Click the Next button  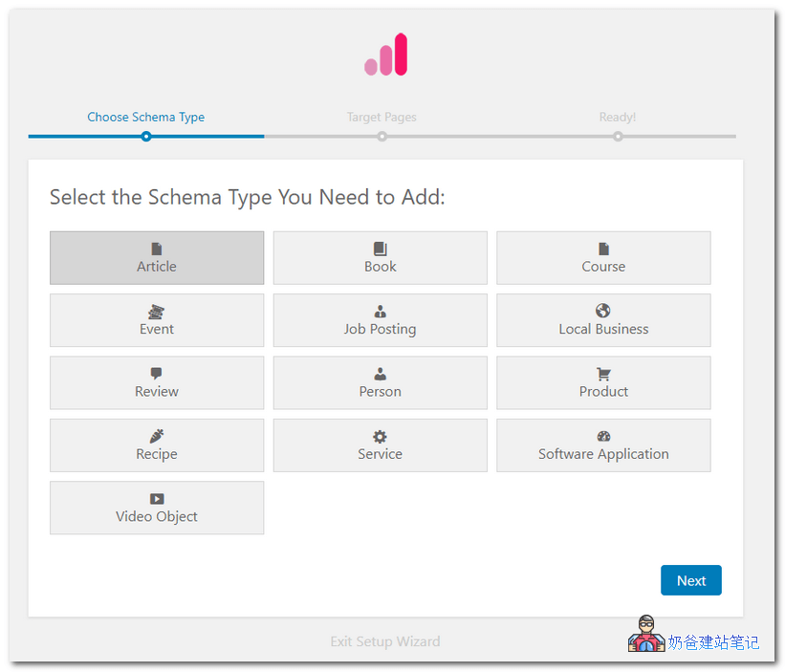point(690,580)
